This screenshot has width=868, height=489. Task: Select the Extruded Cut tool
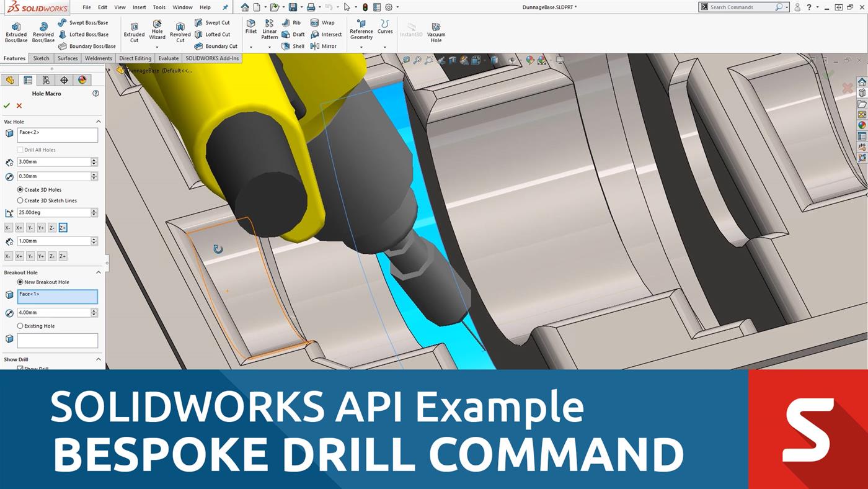tap(135, 31)
